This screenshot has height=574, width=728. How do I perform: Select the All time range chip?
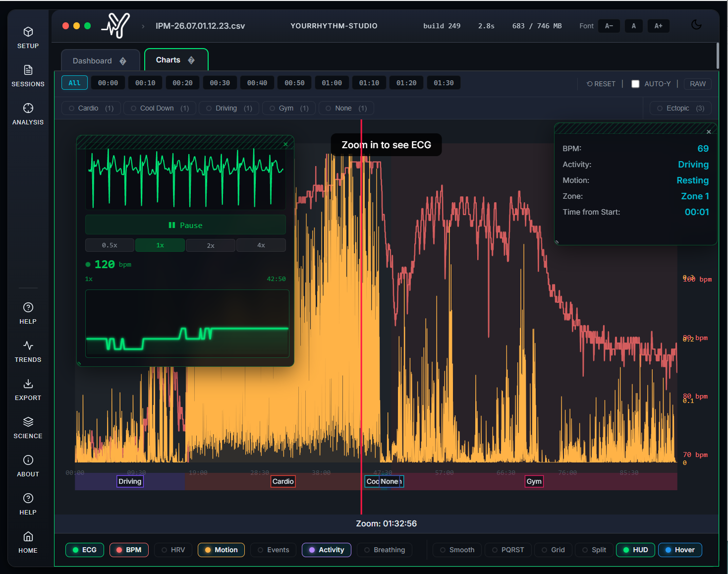(x=74, y=83)
